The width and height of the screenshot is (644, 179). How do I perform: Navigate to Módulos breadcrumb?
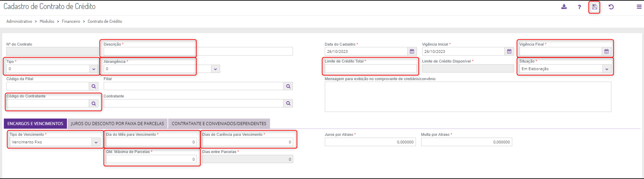click(47, 21)
